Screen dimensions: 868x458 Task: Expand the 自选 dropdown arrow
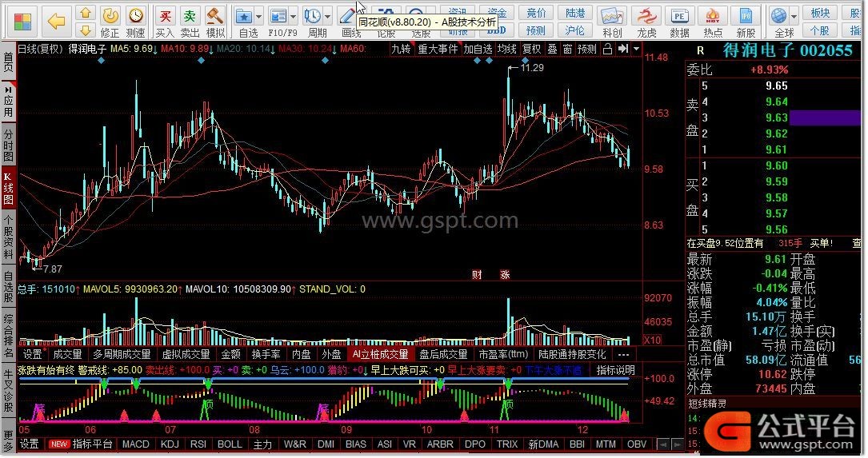(x=258, y=17)
